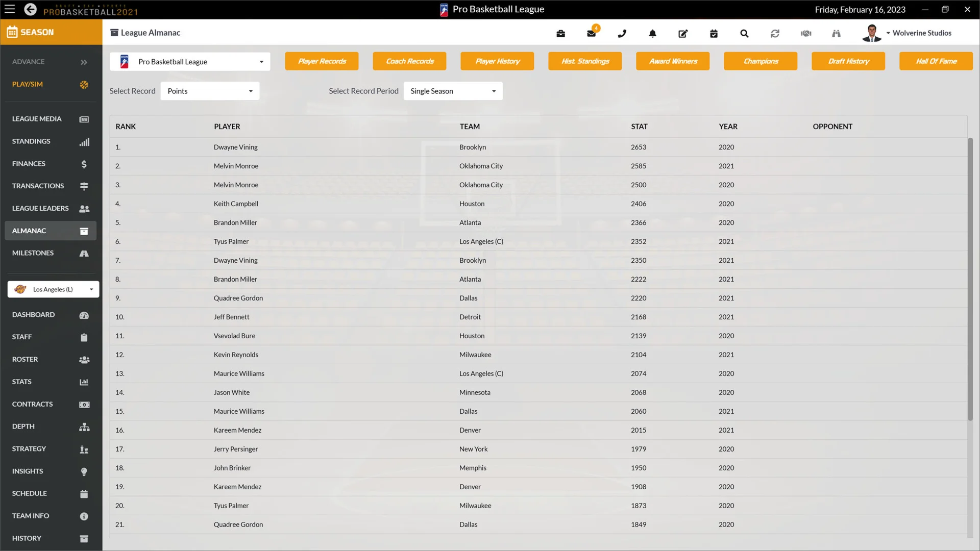Screen dimensions: 980x551
Task: Open the Los Angeles (L) team selector
Action: [x=53, y=289]
